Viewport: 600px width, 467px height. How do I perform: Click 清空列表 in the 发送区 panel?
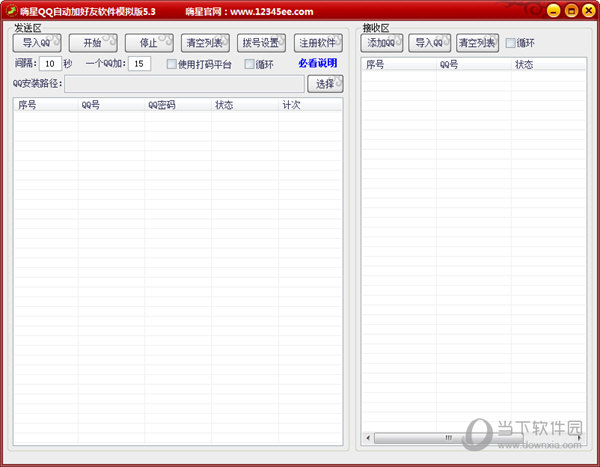coord(204,43)
